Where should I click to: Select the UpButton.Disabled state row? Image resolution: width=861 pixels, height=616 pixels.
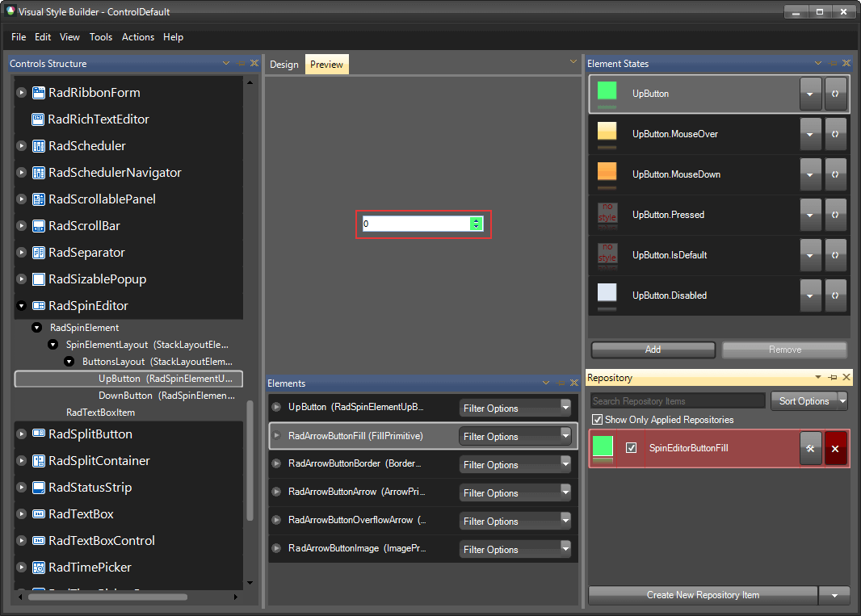point(719,295)
